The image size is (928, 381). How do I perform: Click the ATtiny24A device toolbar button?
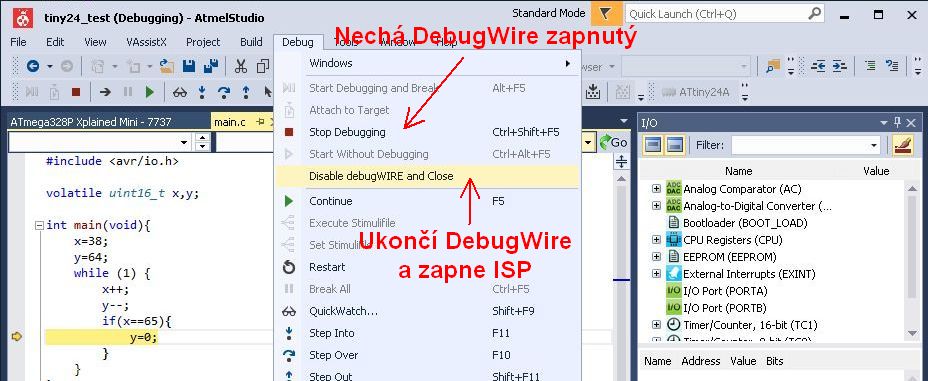(x=695, y=92)
